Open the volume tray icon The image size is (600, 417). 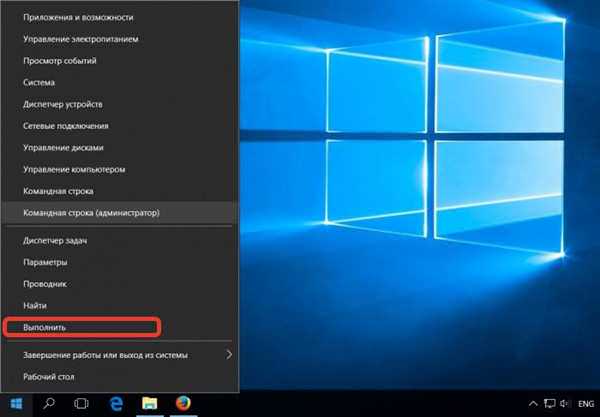coord(564,404)
